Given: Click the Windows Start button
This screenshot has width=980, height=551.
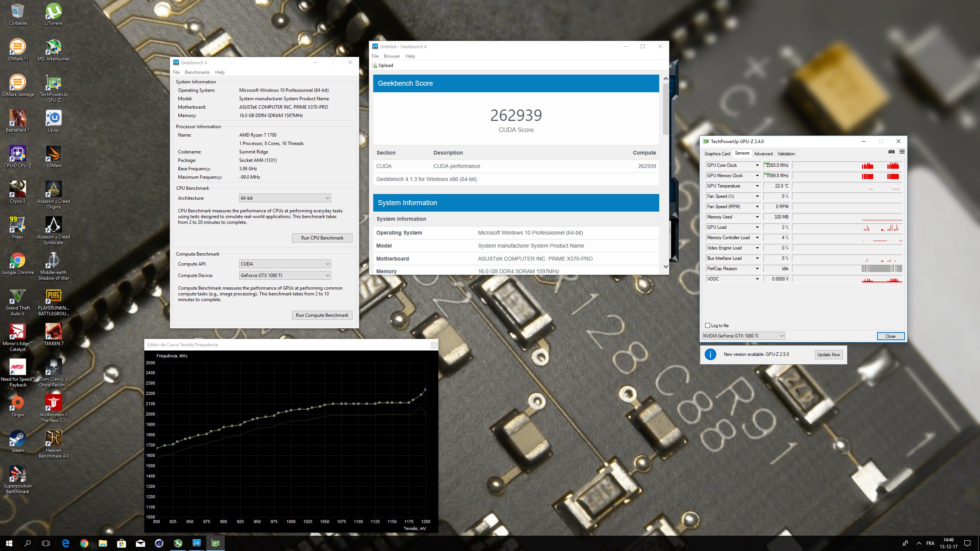Looking at the screenshot, I should [x=9, y=543].
